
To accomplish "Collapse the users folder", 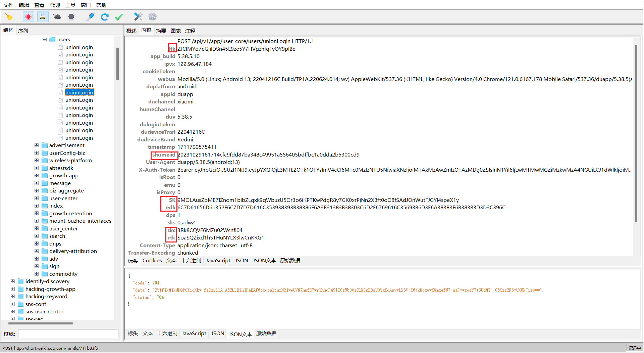I will 45,40.
